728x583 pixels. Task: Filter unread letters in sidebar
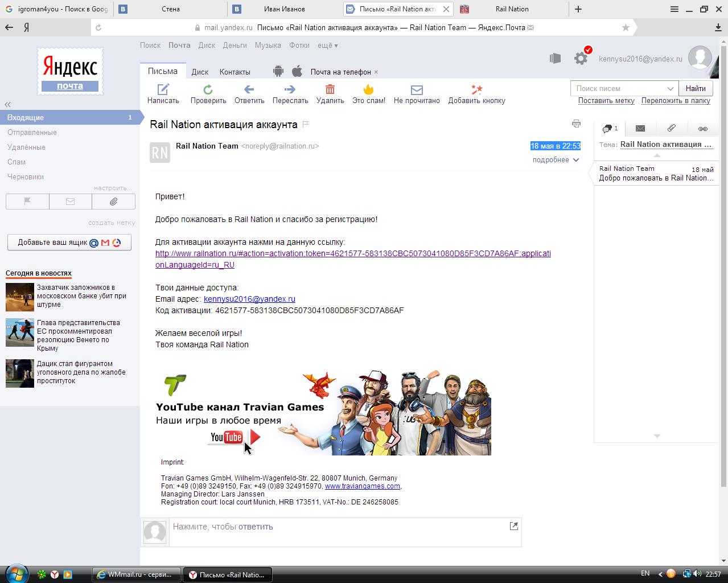71,202
